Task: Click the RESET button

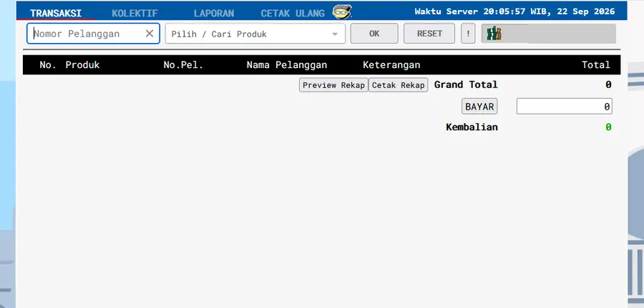Action: [x=429, y=34]
